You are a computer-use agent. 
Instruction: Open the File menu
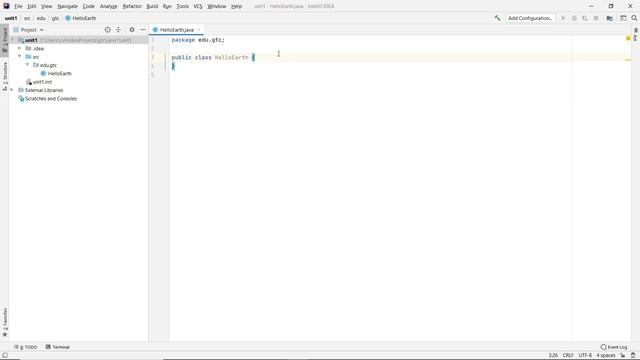click(18, 6)
